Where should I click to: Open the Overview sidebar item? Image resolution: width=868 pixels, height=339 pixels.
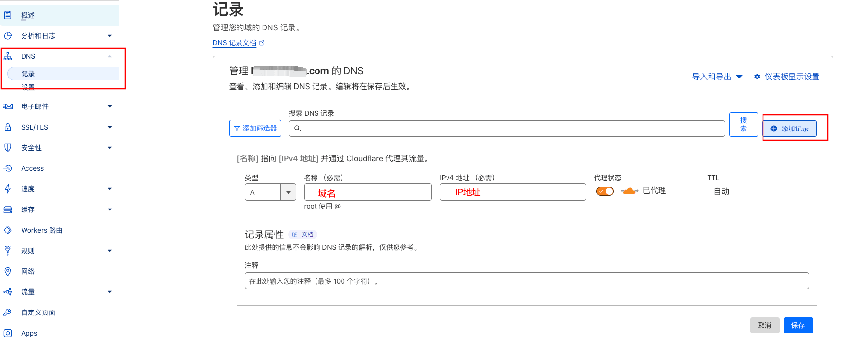(59, 15)
